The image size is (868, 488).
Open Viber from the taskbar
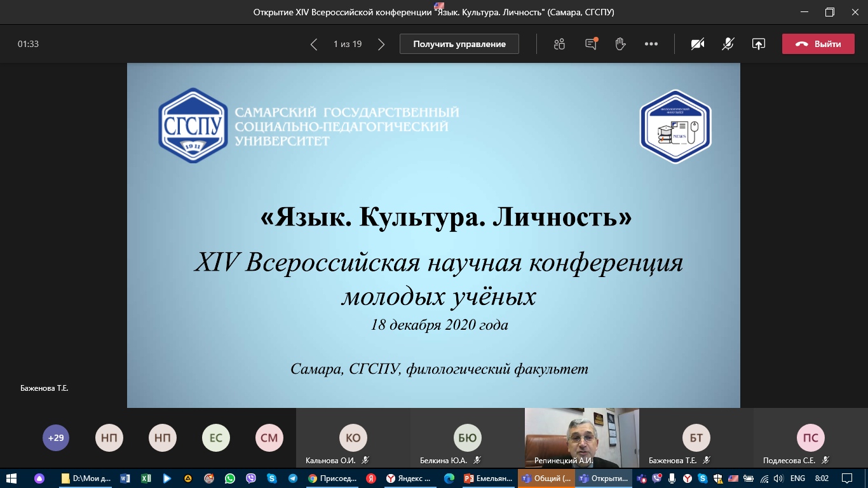(251, 478)
